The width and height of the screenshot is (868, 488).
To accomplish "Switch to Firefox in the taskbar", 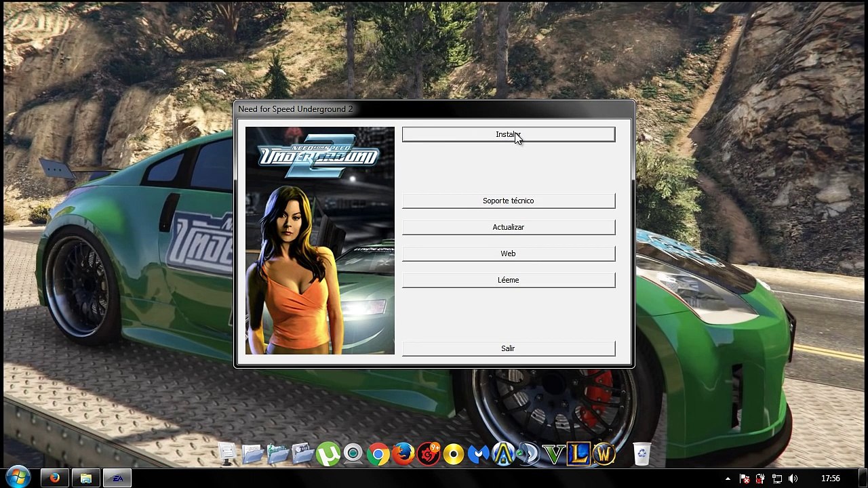I will point(54,478).
